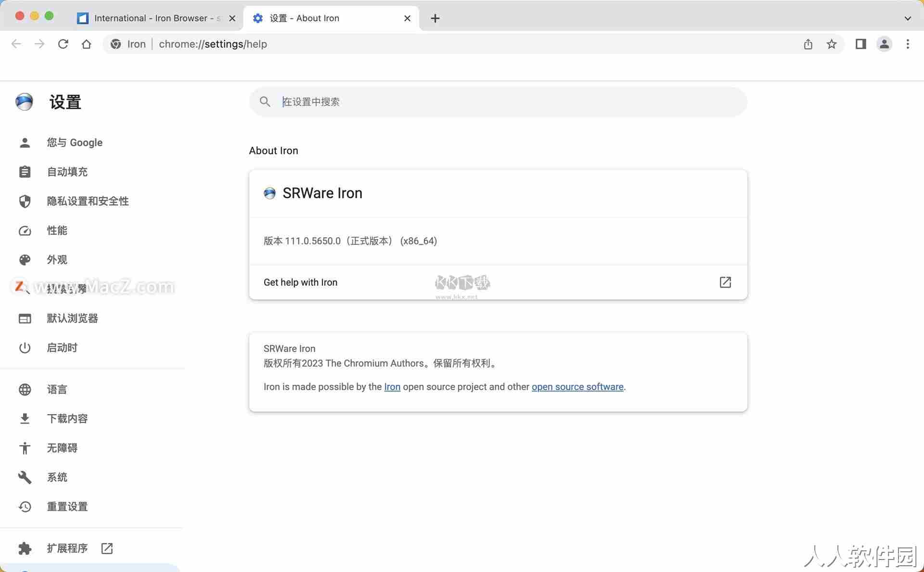Open 启动时 settings section
Image resolution: width=924 pixels, height=572 pixels.
tap(62, 348)
